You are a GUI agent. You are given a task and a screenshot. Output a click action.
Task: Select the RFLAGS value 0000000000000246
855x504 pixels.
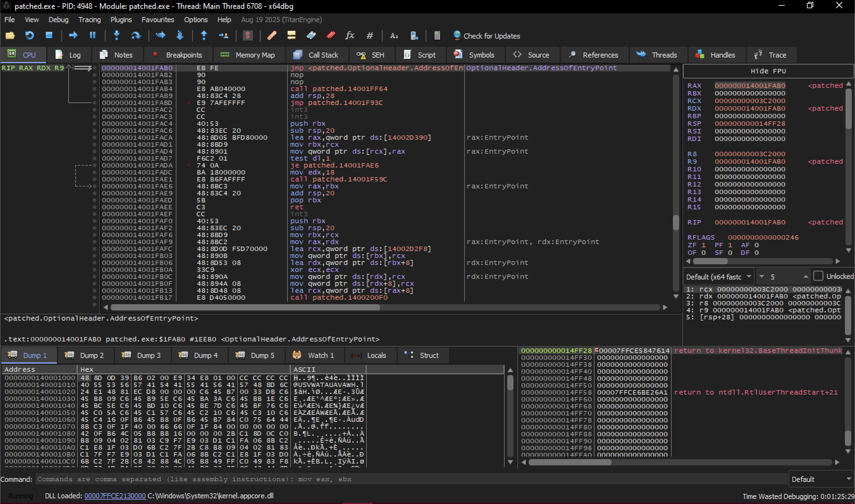(x=763, y=237)
